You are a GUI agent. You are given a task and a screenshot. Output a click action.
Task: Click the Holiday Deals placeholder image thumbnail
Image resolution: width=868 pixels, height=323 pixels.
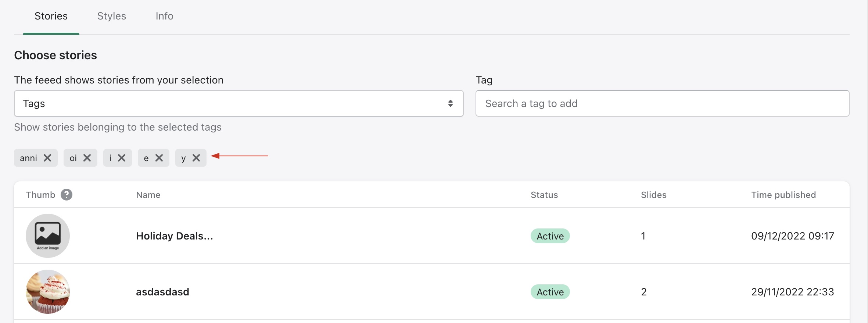pyautogui.click(x=48, y=236)
